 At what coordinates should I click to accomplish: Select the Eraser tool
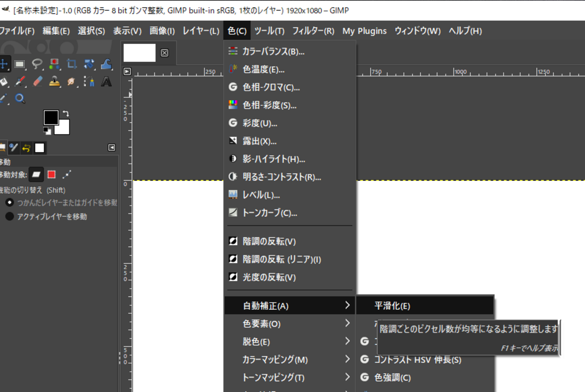(x=37, y=81)
